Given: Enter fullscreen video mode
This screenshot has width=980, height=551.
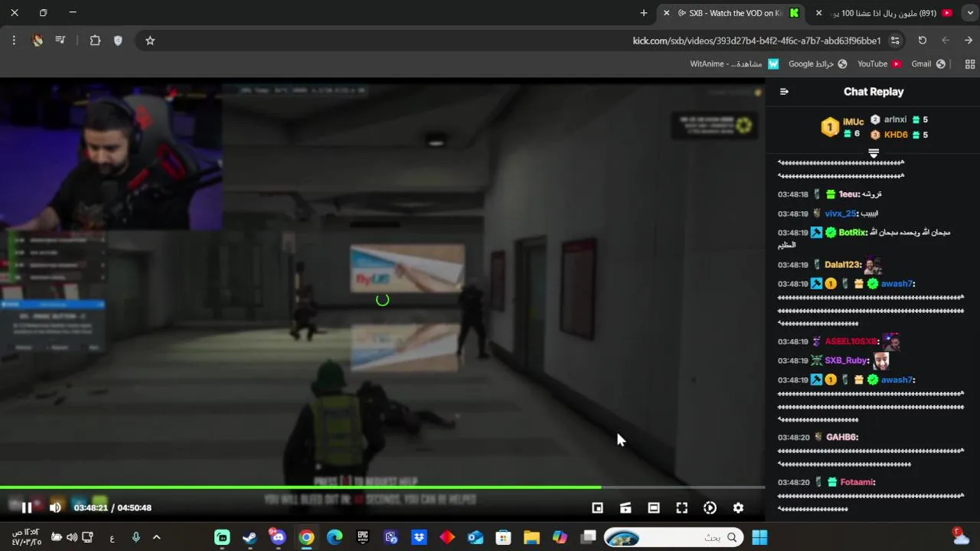Looking at the screenshot, I should [681, 507].
